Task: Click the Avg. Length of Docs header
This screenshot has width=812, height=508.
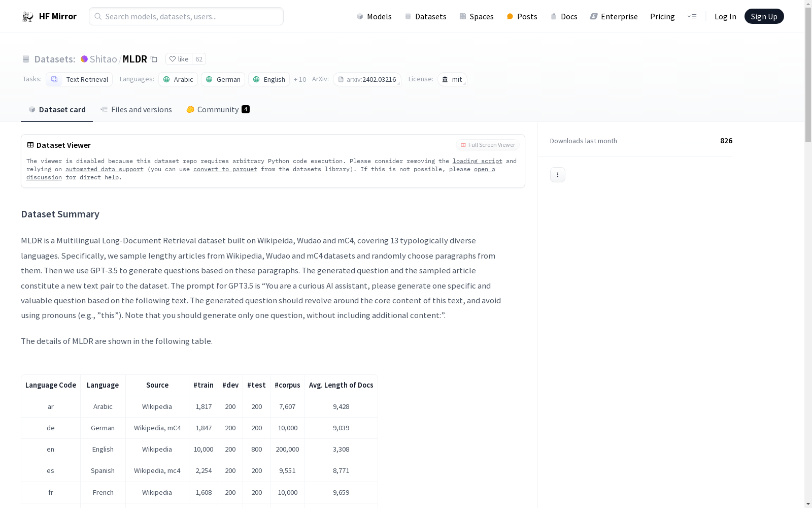Action: [341, 385]
